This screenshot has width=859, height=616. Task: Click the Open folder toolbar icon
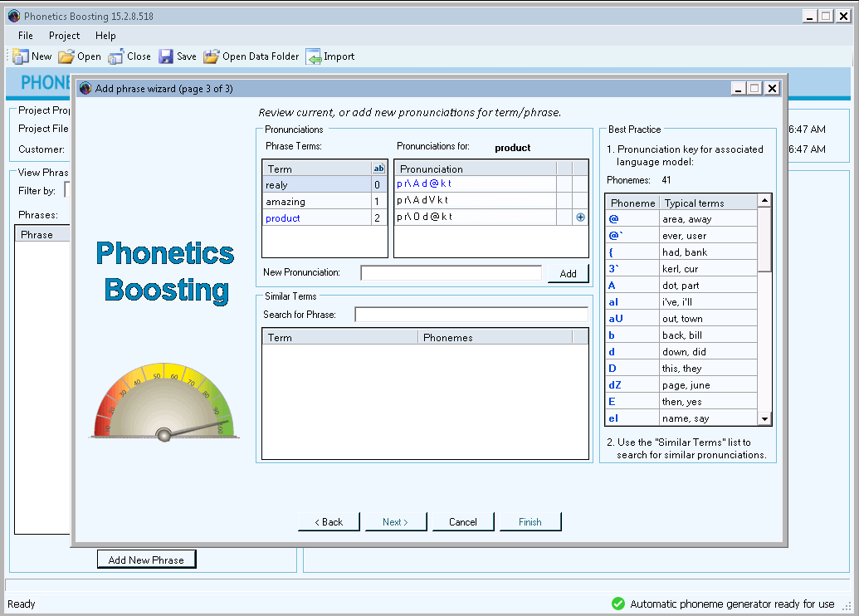66,56
